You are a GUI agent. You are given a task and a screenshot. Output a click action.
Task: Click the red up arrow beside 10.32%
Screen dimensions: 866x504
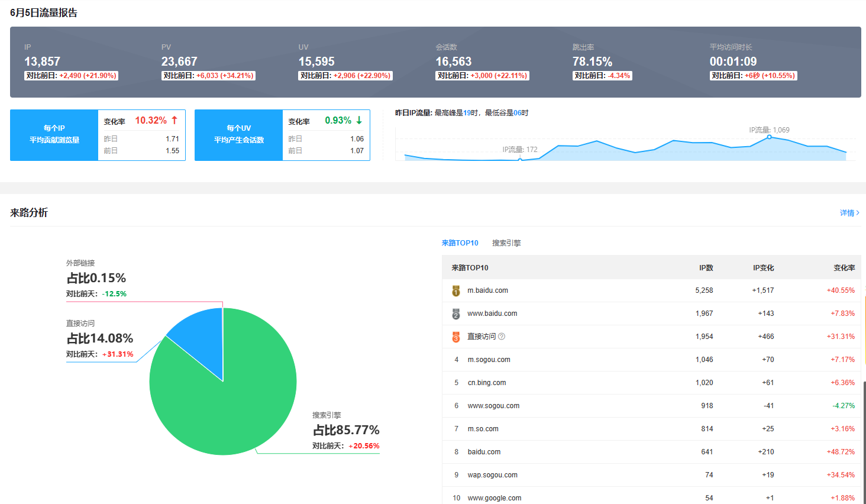175,120
